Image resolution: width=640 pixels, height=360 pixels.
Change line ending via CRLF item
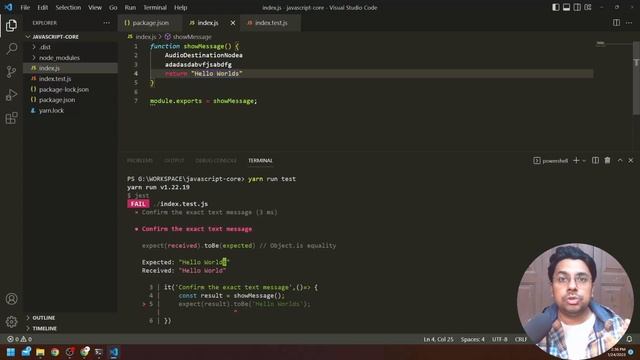(521, 339)
